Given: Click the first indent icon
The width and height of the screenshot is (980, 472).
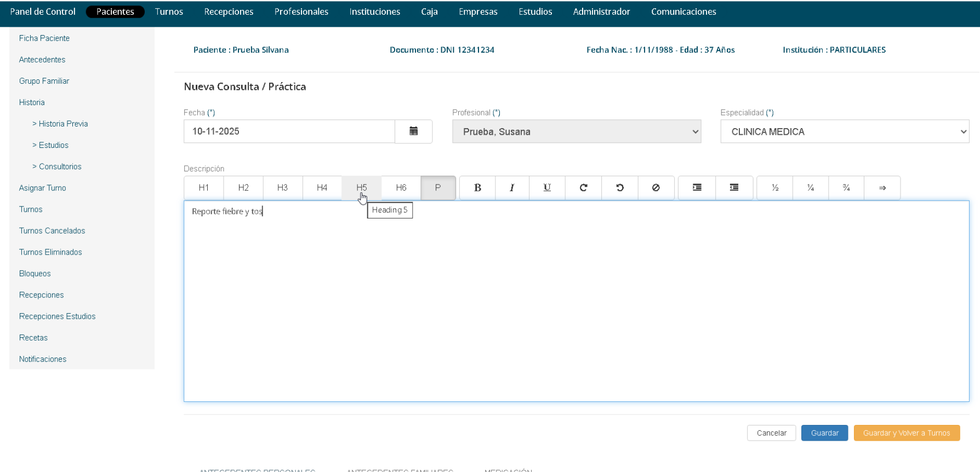Looking at the screenshot, I should [697, 188].
